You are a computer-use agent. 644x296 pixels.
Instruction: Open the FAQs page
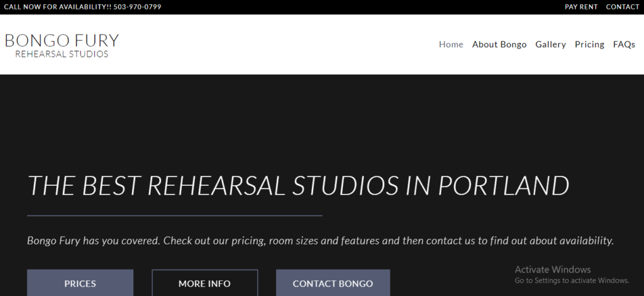[x=624, y=45]
